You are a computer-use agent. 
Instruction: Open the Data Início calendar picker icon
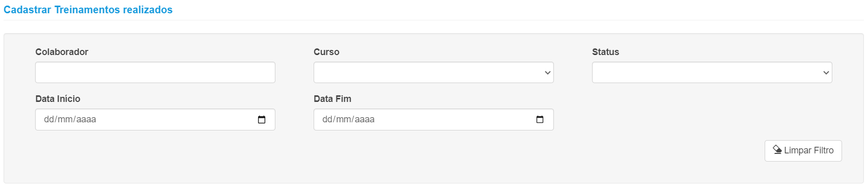point(262,120)
